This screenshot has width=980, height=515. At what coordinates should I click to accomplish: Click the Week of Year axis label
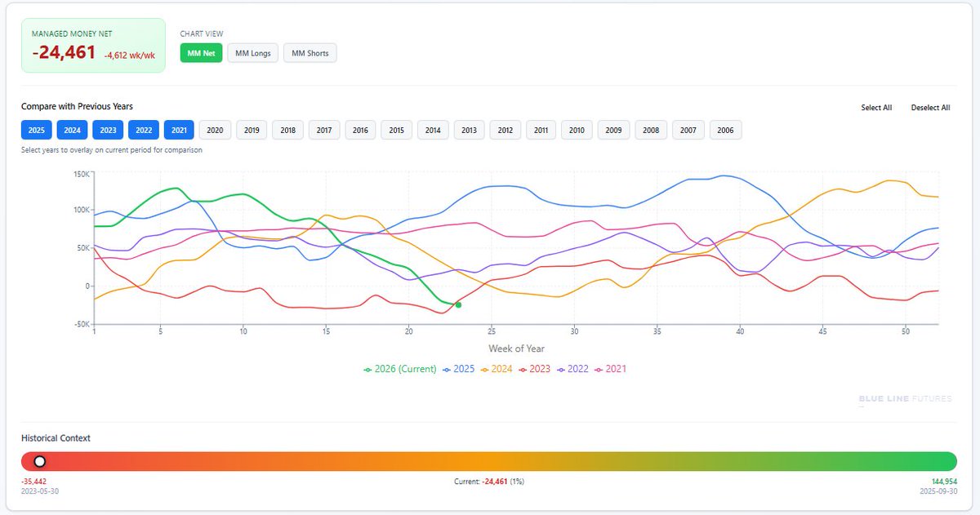click(x=515, y=349)
